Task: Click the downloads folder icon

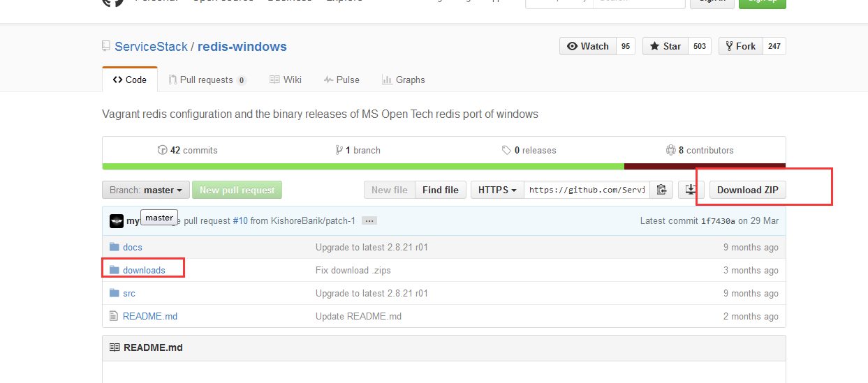Action: click(x=115, y=270)
